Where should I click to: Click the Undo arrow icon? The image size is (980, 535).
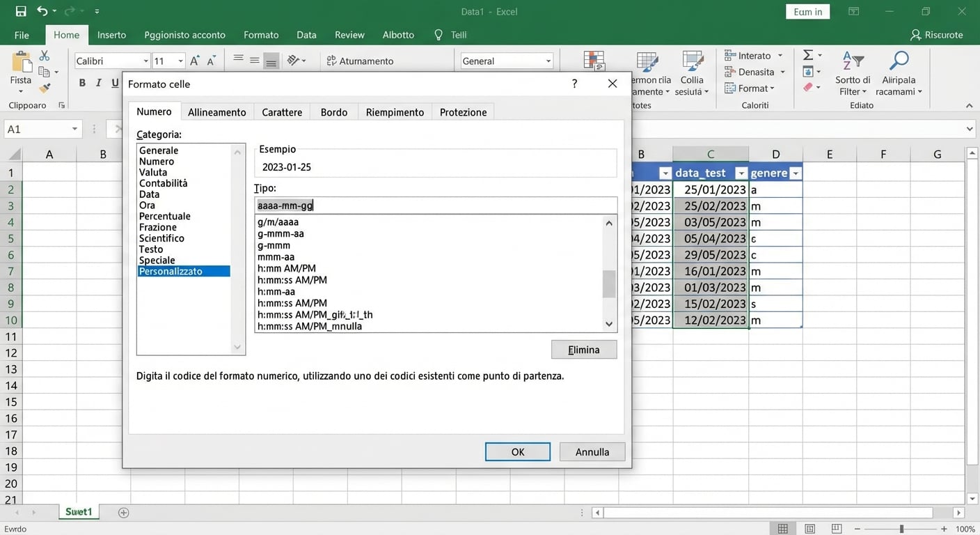coord(42,11)
